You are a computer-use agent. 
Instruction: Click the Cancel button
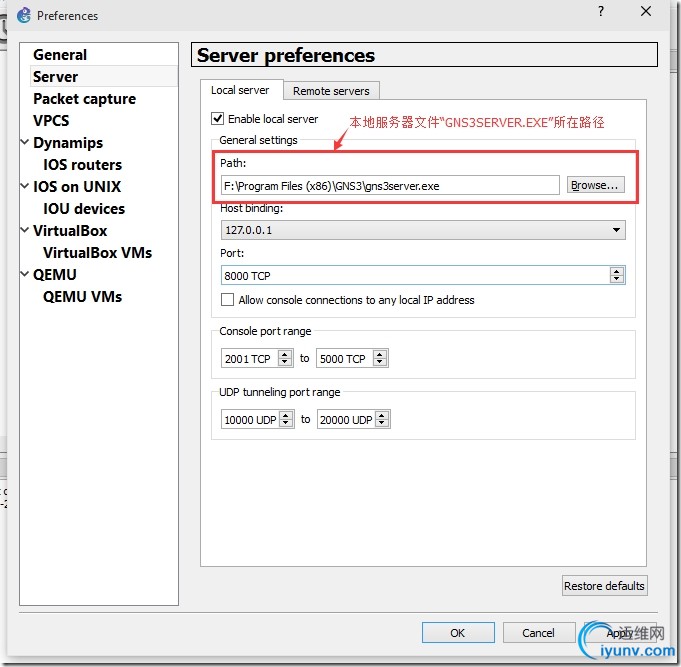(x=539, y=633)
